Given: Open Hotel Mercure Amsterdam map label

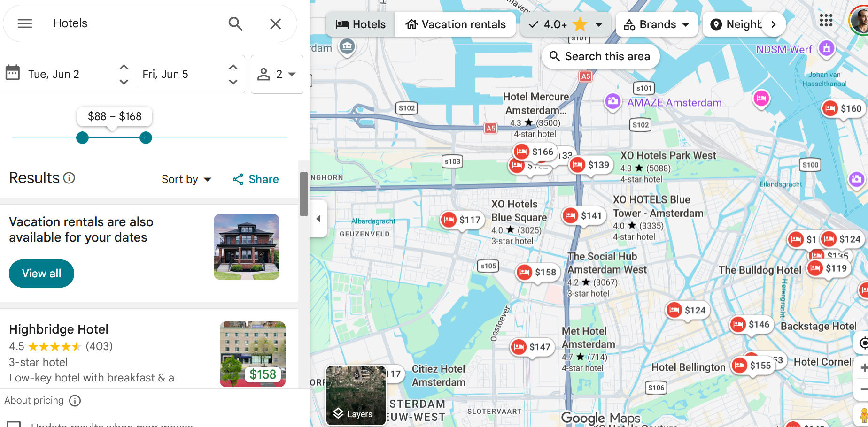Looking at the screenshot, I should [535, 103].
